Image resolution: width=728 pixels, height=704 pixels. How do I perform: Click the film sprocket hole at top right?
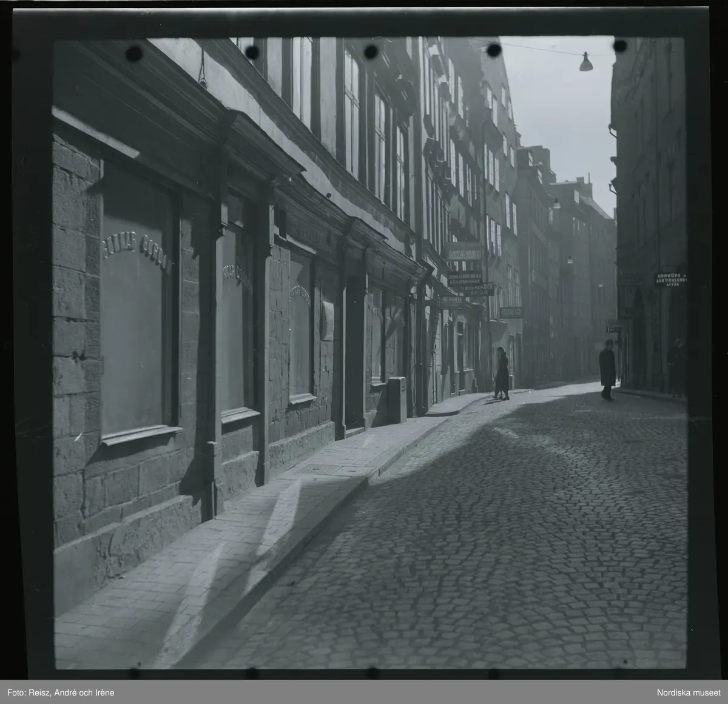click(619, 46)
